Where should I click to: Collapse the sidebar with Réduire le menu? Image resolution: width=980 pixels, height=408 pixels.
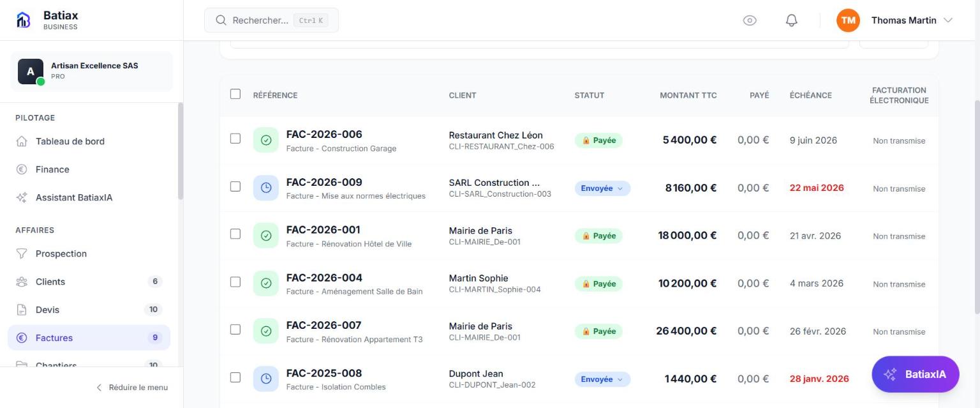(132, 388)
